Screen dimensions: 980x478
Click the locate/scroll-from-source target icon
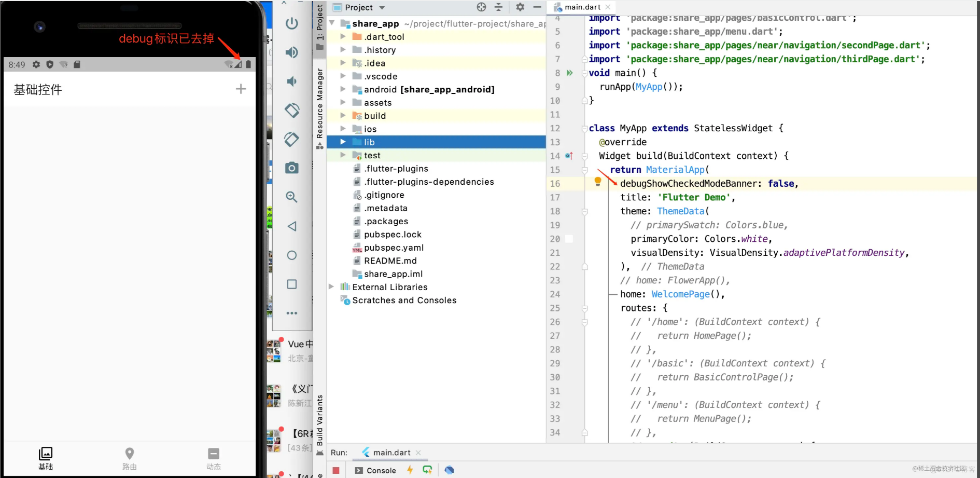[x=482, y=7]
